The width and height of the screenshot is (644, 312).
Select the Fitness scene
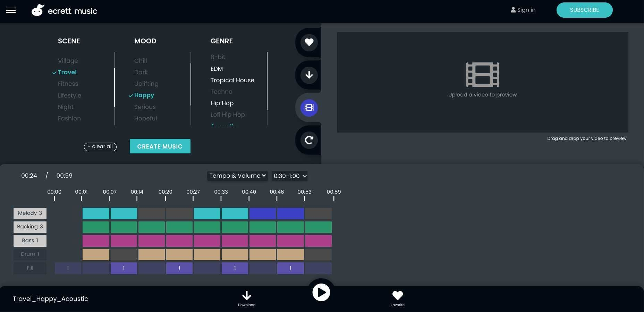click(x=68, y=84)
